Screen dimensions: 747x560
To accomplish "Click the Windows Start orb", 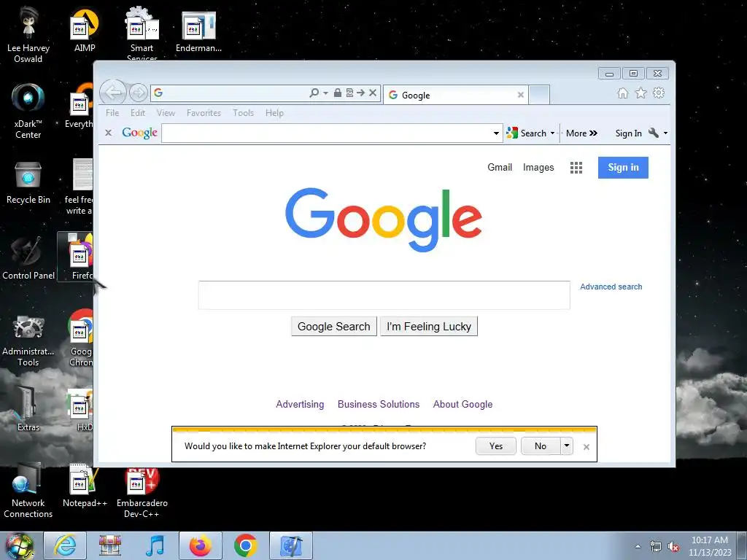I will (x=20, y=546).
